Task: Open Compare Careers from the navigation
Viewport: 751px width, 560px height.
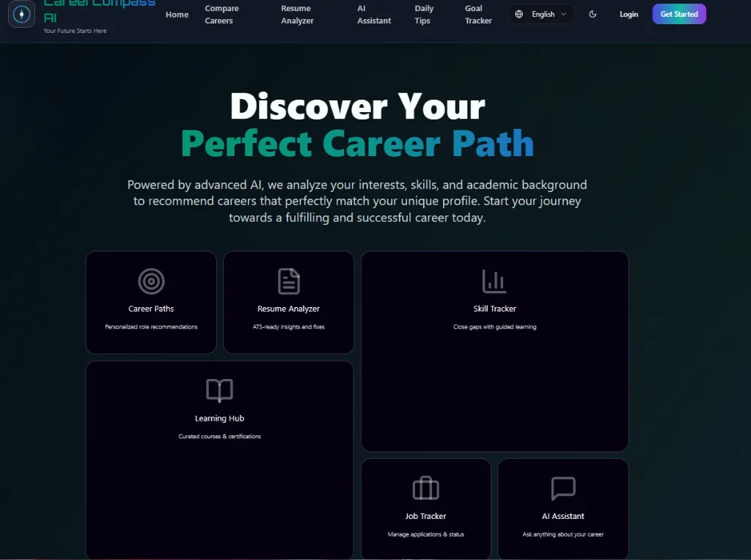Action: (221, 15)
